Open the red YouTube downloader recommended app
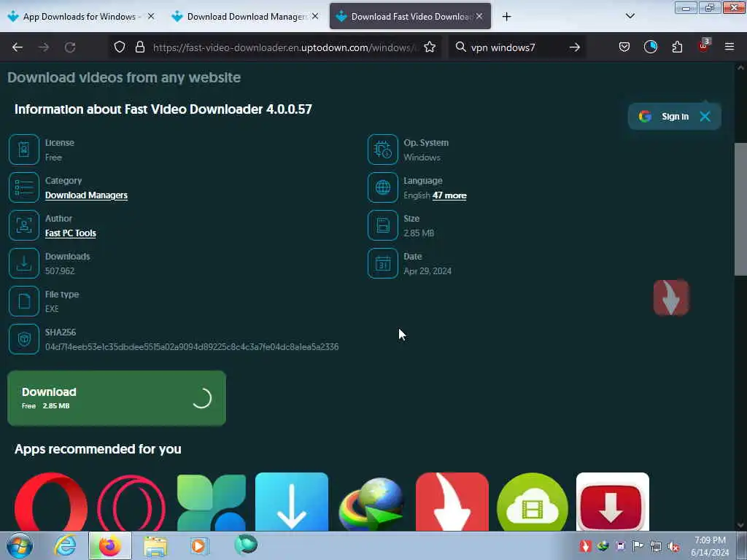747x560 pixels. point(613,502)
